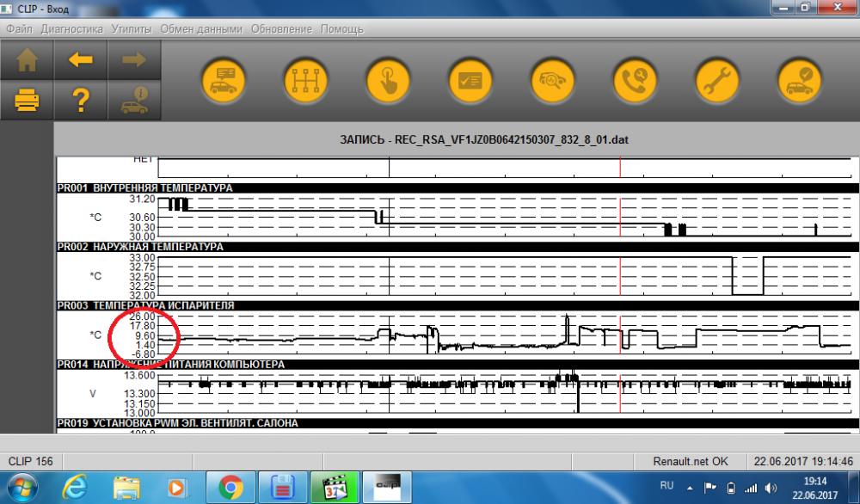860x504 pixels.
Task: Open Windows Media Player from taskbar
Action: pyautogui.click(x=176, y=487)
